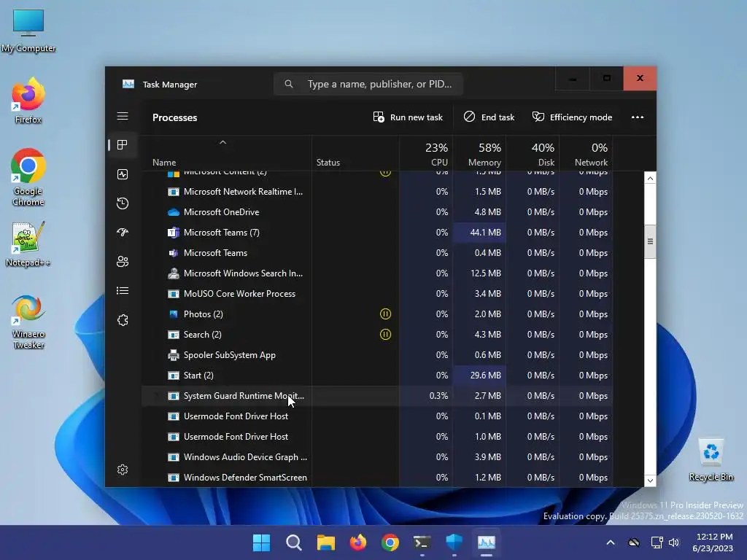Screen dimensions: 747x560
Task: Click the Microsoft Teams (7) row icon
Action: click(174, 233)
